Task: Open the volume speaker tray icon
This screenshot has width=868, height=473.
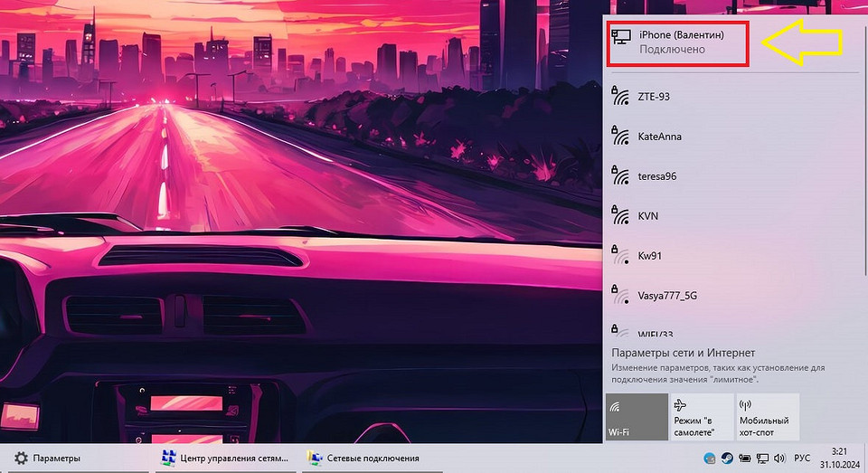Action: point(778,459)
